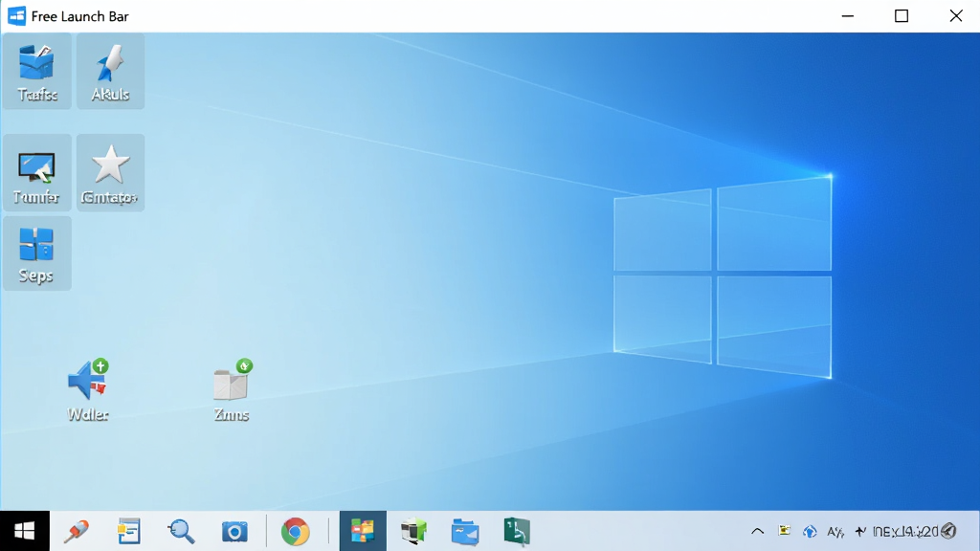980x551 pixels.
Task: Open the Tunnfer monitor shortcut
Action: [x=37, y=172]
